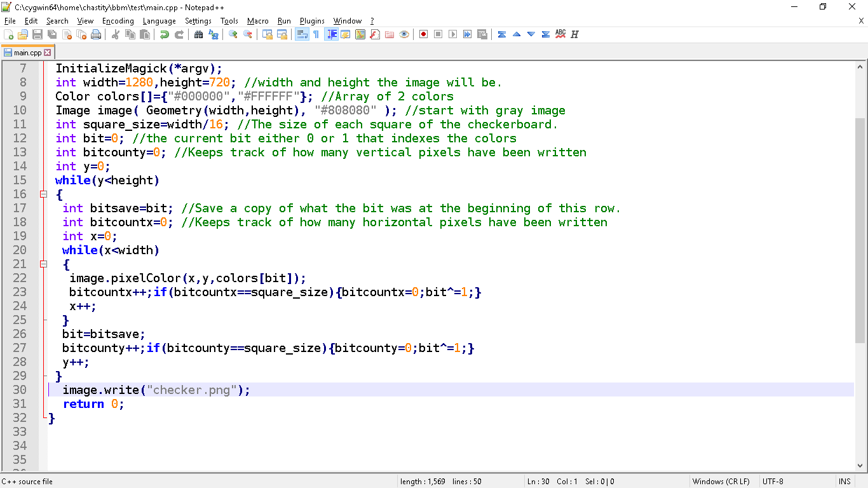Screen dimensions: 868x488
Task: Toggle synchronized vertical scrolling
Action: point(266,34)
